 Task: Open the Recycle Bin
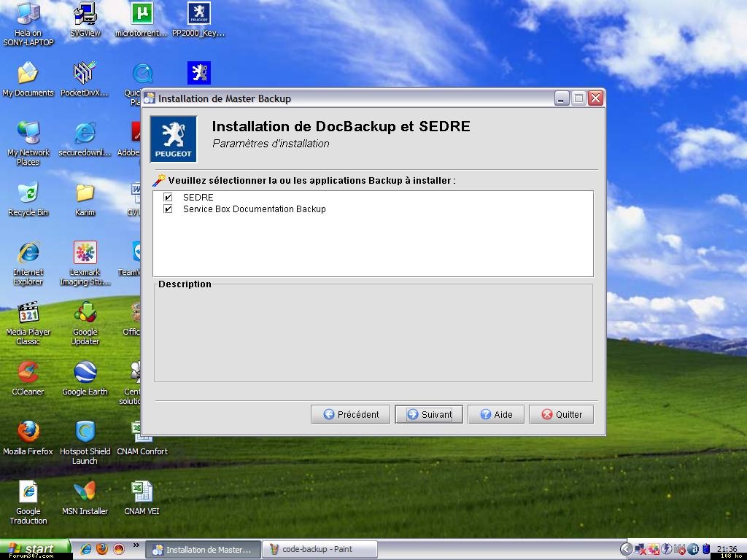[28, 199]
